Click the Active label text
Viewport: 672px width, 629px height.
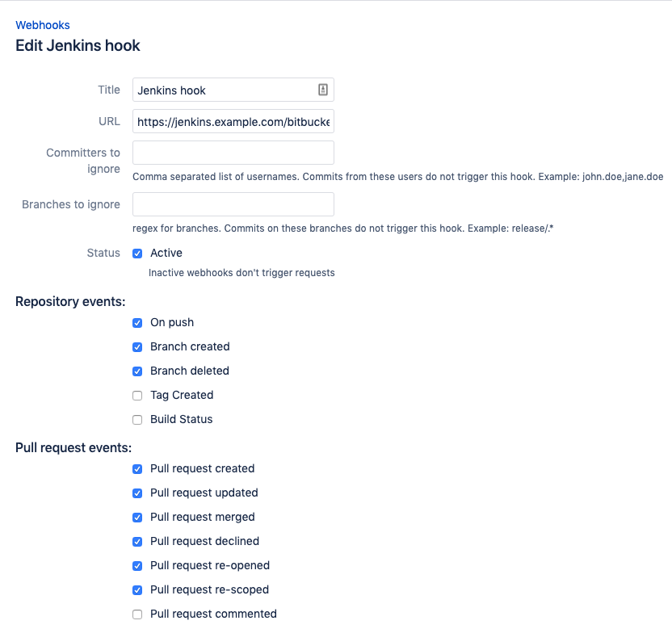(166, 253)
